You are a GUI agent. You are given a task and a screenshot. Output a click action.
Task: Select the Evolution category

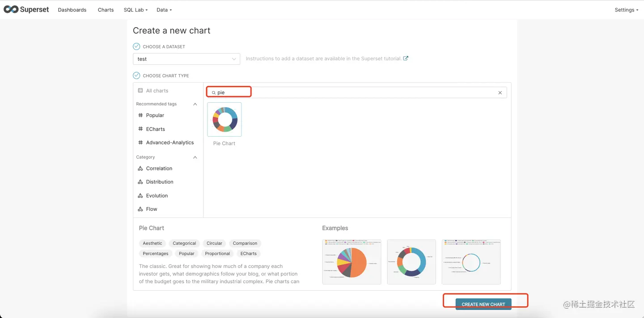(x=157, y=196)
